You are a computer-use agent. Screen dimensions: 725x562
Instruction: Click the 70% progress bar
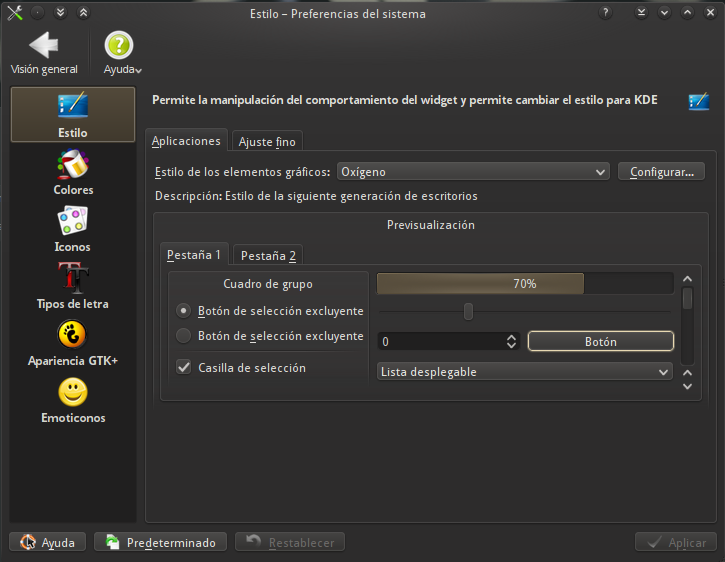pos(525,284)
